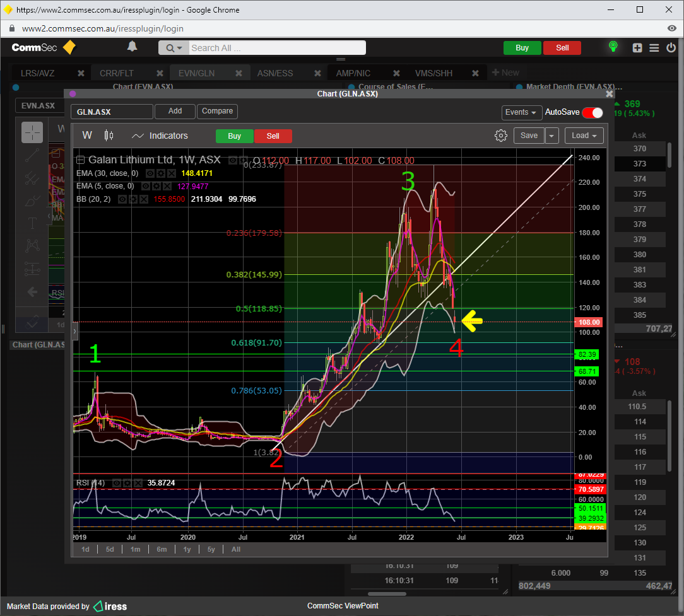
Task: Click the eye icon in address bar
Action: pyautogui.click(x=672, y=28)
